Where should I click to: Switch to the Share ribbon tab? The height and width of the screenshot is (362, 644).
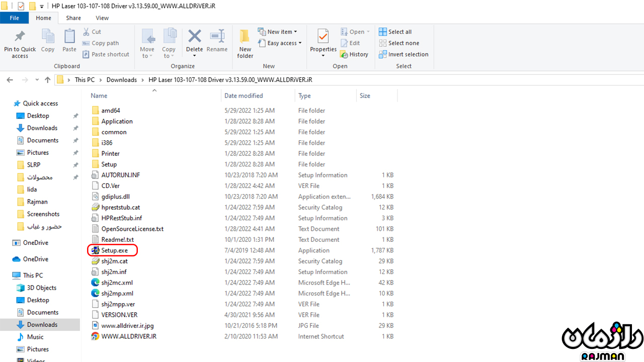(73, 18)
